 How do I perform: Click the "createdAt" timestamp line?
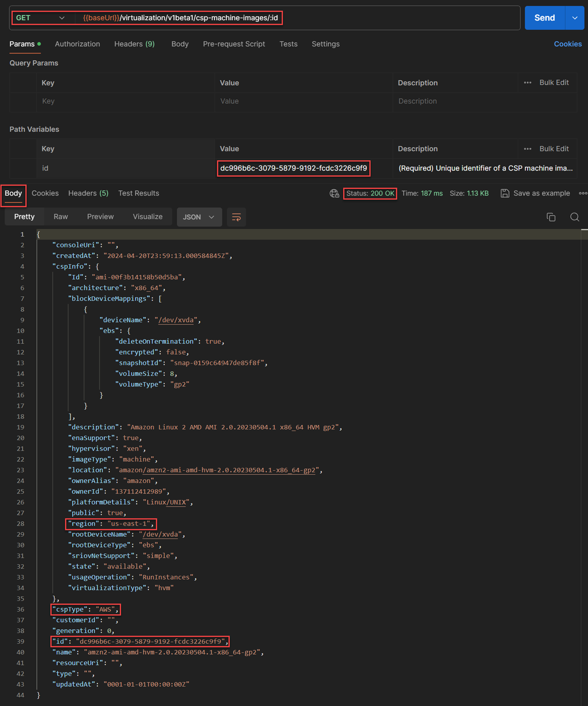click(142, 256)
